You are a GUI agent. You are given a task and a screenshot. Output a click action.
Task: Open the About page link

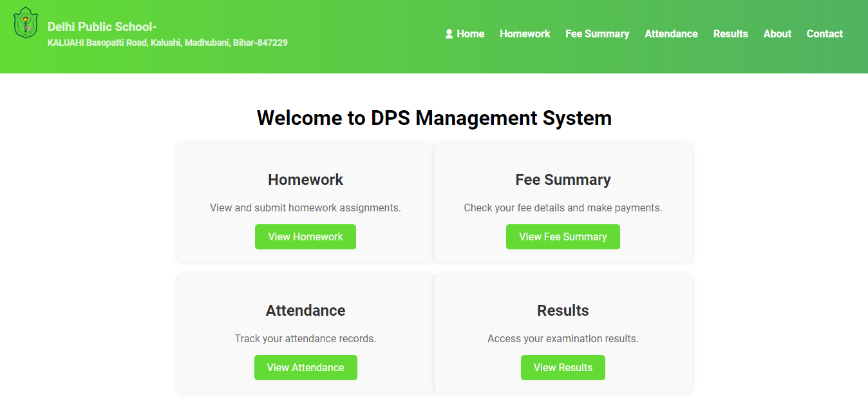pyautogui.click(x=777, y=34)
